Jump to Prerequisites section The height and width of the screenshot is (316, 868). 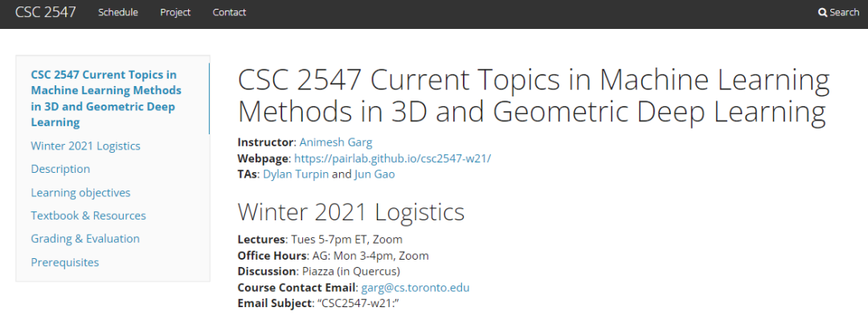65,262
